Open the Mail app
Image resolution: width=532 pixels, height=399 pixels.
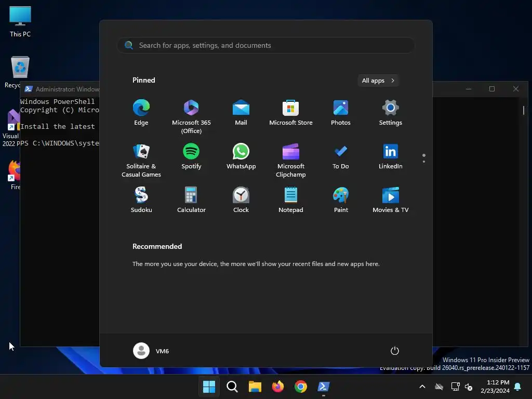click(241, 113)
